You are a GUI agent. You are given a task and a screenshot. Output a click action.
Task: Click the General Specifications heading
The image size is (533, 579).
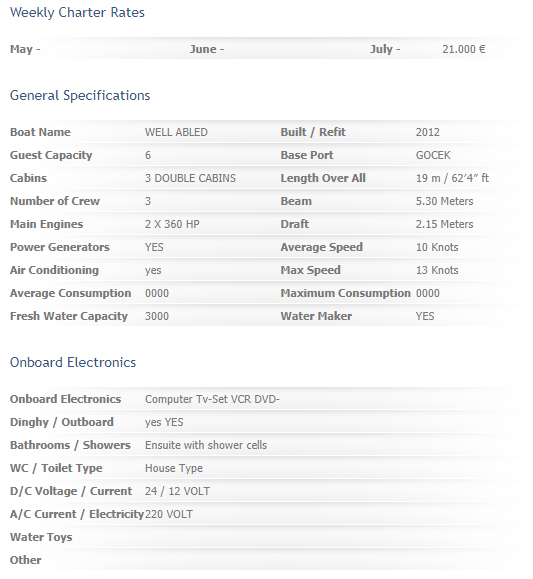[80, 96]
